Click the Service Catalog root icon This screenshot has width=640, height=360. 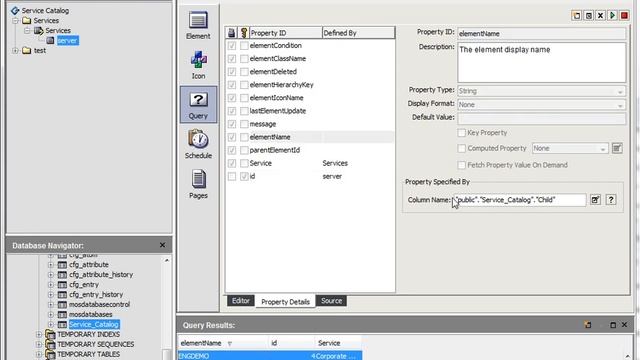click(x=15, y=10)
